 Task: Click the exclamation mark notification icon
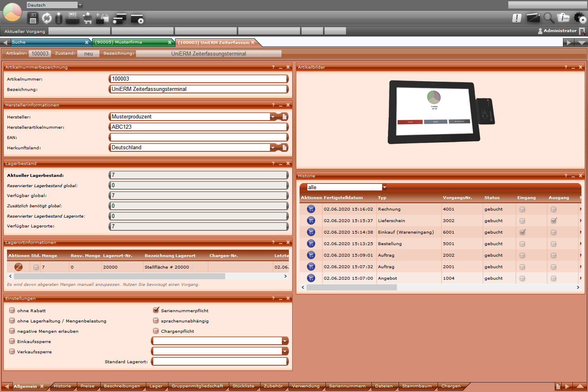point(517,18)
